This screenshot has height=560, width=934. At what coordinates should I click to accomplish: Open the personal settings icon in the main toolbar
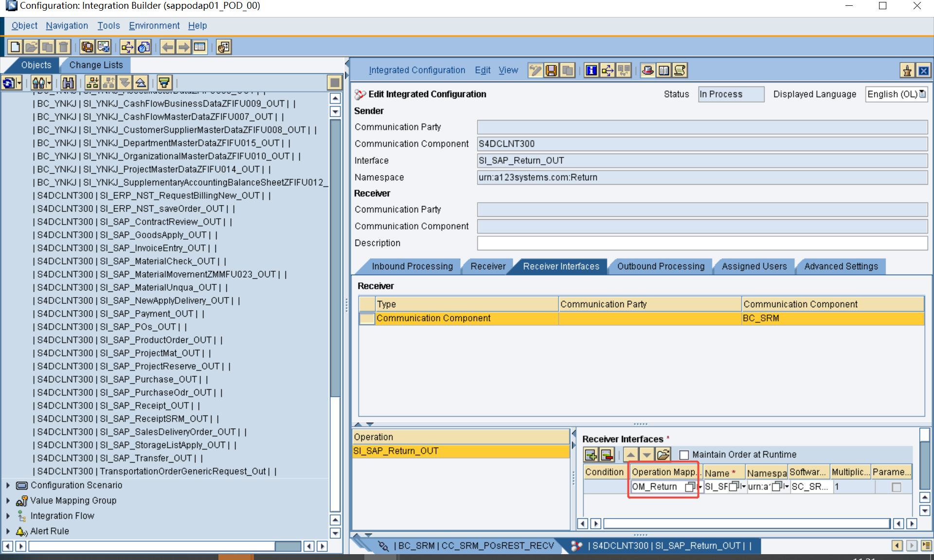[224, 47]
